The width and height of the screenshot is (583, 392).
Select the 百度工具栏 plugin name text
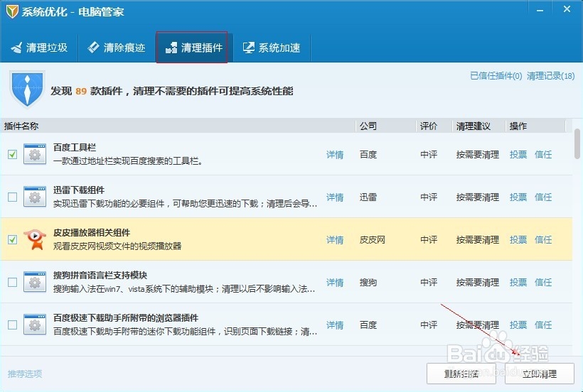point(75,148)
